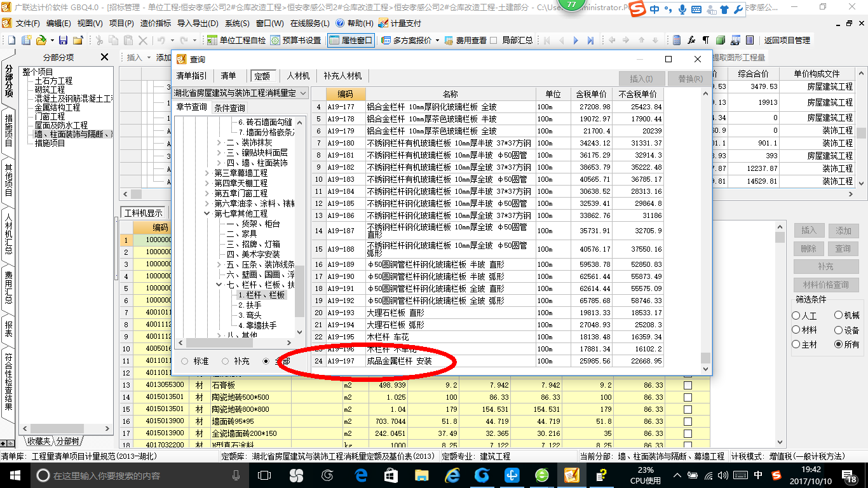Expand 第四章天棚工程 tree node
This screenshot has height=488, width=868.
point(208,183)
